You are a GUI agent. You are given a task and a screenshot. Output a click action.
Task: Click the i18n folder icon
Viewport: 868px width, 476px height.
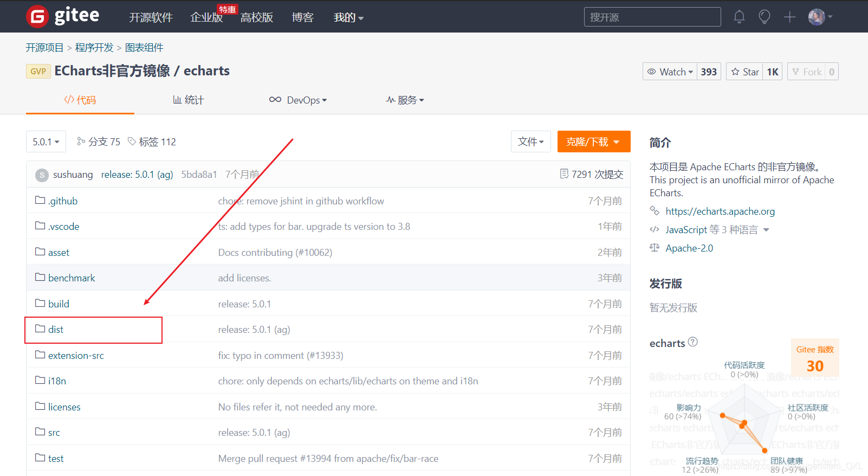click(40, 380)
